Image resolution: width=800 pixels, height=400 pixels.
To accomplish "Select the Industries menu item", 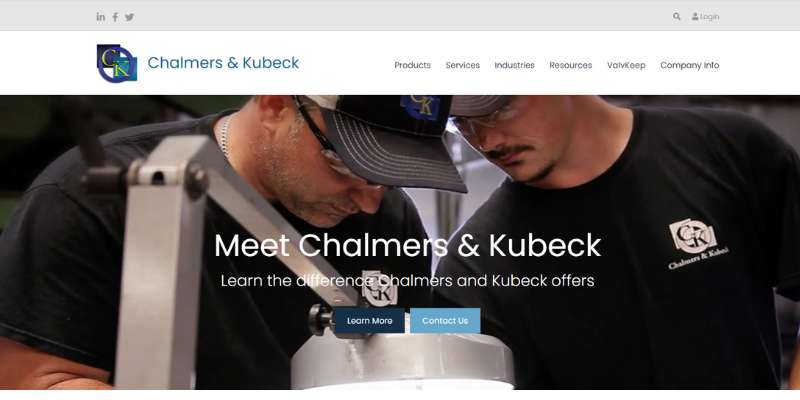I will (x=514, y=65).
